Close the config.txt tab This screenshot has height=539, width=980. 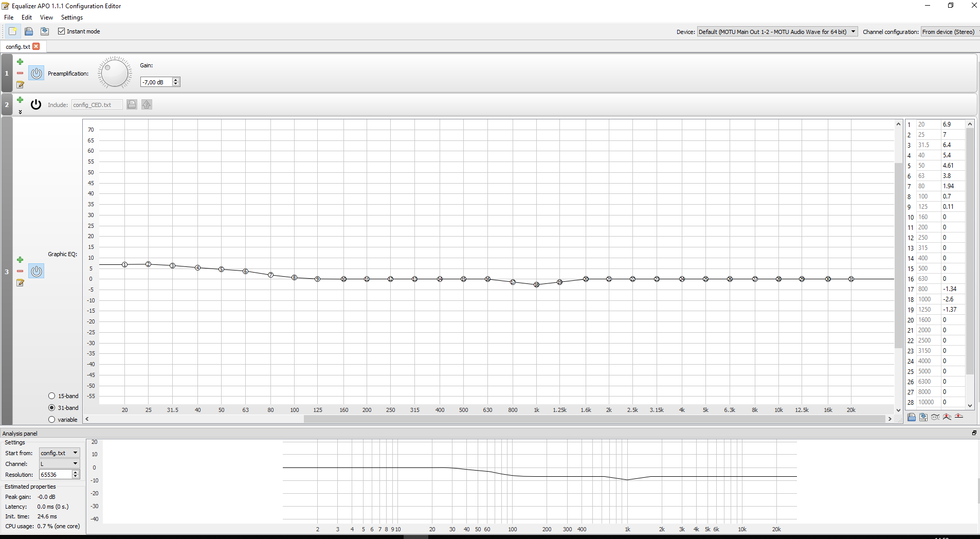click(x=36, y=46)
